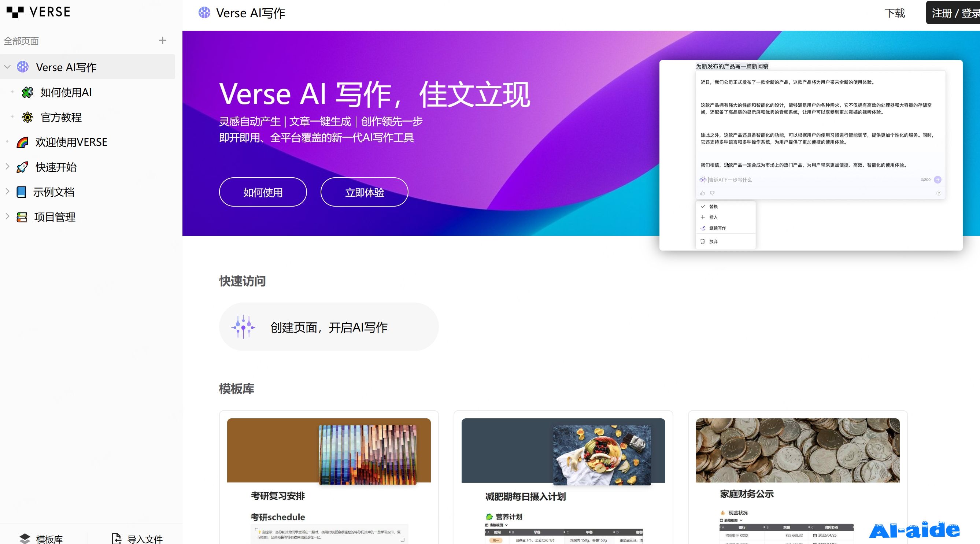
Task: Click the 下载 link in header
Action: 894,13
